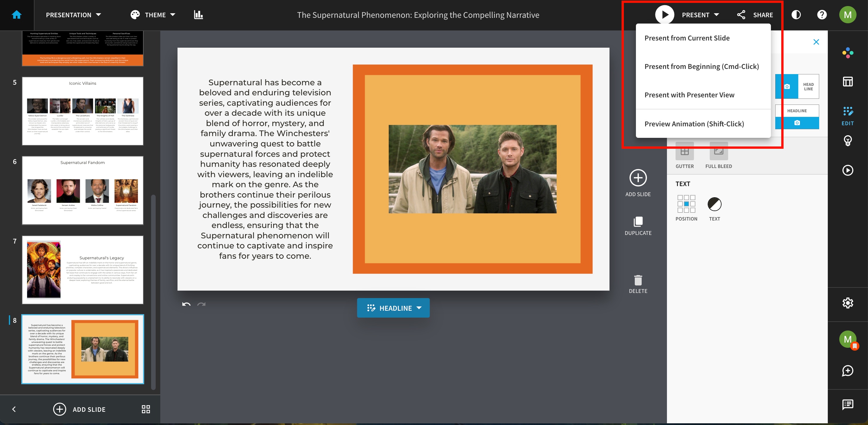Toggle the half-circle contrast mode icon
868x425 pixels.
coord(796,15)
